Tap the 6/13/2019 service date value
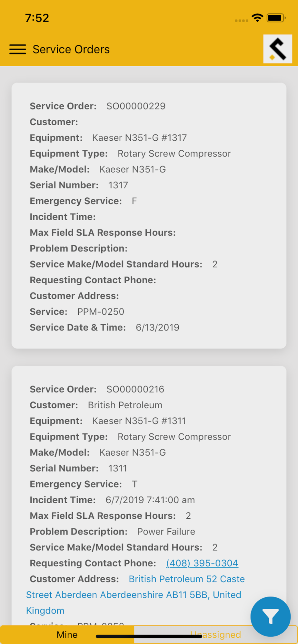This screenshot has height=644, width=298. coord(157,327)
